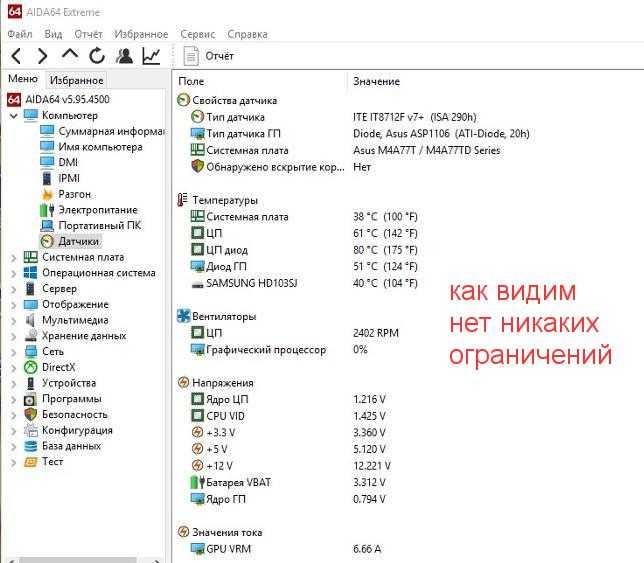Collapse the Компьютер tree node

14,116
